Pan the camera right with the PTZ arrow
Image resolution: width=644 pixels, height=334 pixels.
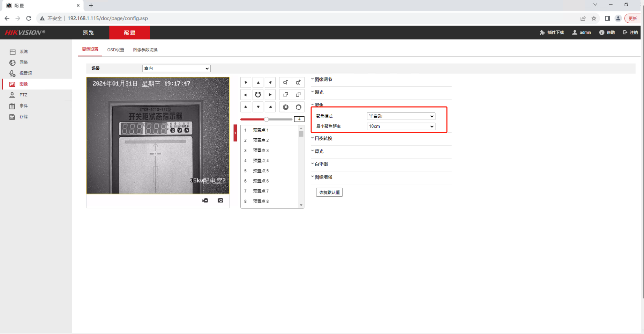270,95
